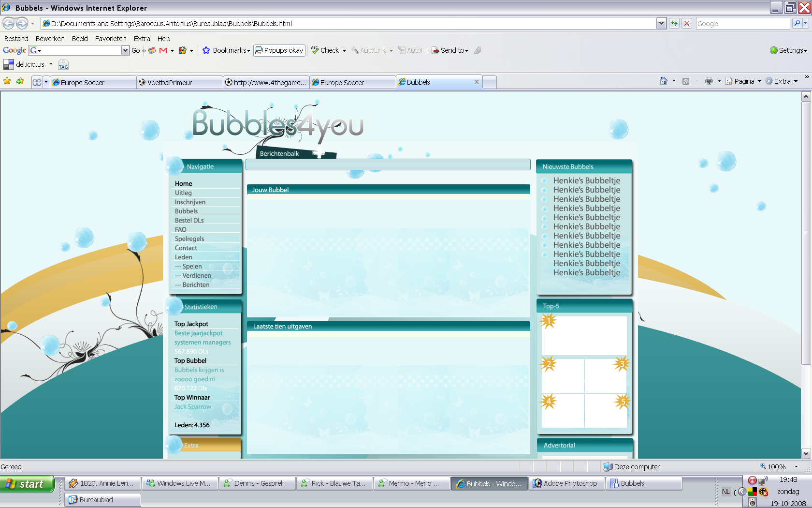Click the browser Forward arrow button
The image size is (812, 508).
click(x=22, y=23)
